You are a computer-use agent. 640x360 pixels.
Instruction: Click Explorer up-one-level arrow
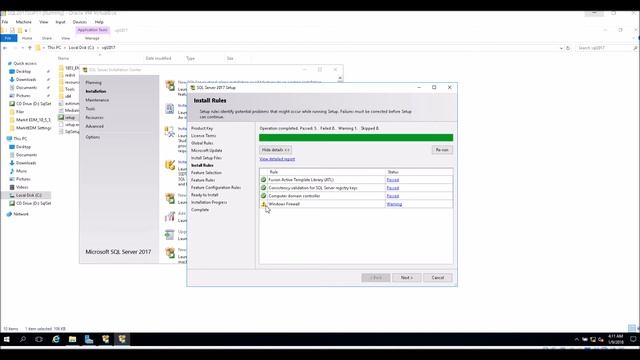[x=29, y=48]
